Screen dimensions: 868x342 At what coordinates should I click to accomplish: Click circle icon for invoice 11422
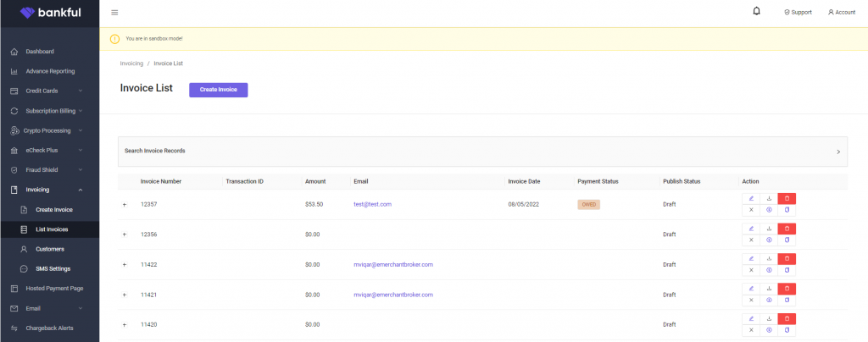tap(769, 270)
